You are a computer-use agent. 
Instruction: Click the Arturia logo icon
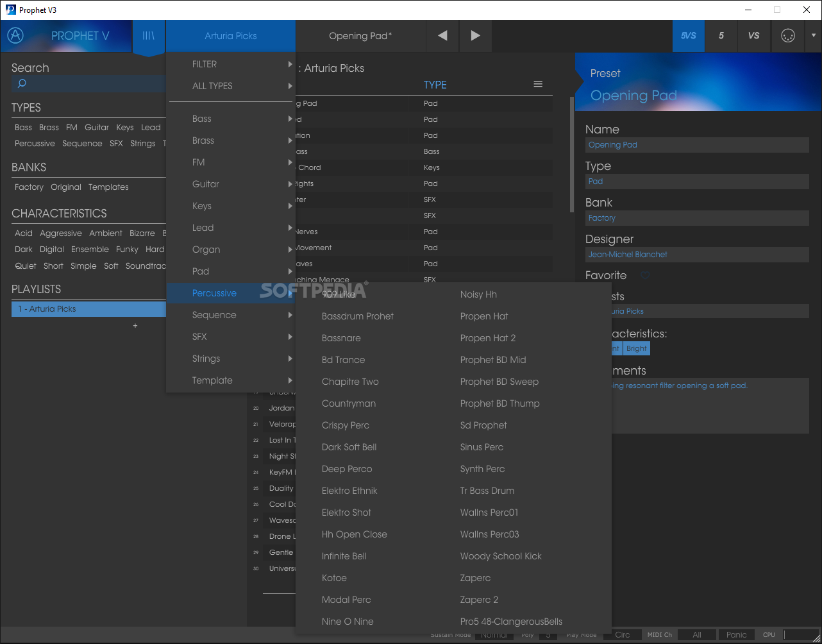(x=15, y=35)
